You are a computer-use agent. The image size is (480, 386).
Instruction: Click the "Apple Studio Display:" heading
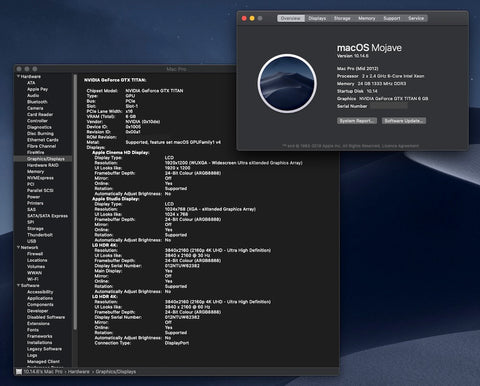[x=116, y=199]
